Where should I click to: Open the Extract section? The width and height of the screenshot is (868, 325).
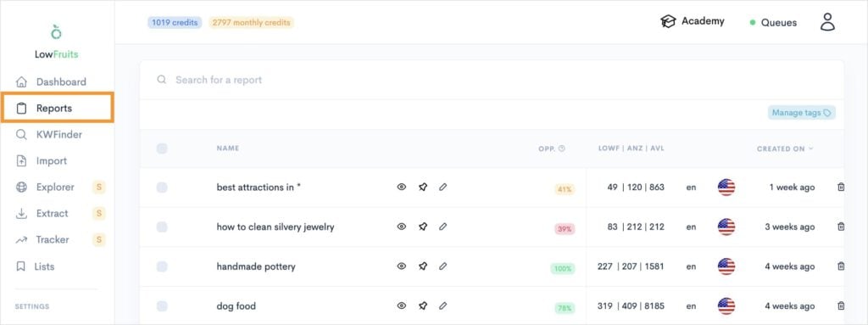(x=52, y=214)
